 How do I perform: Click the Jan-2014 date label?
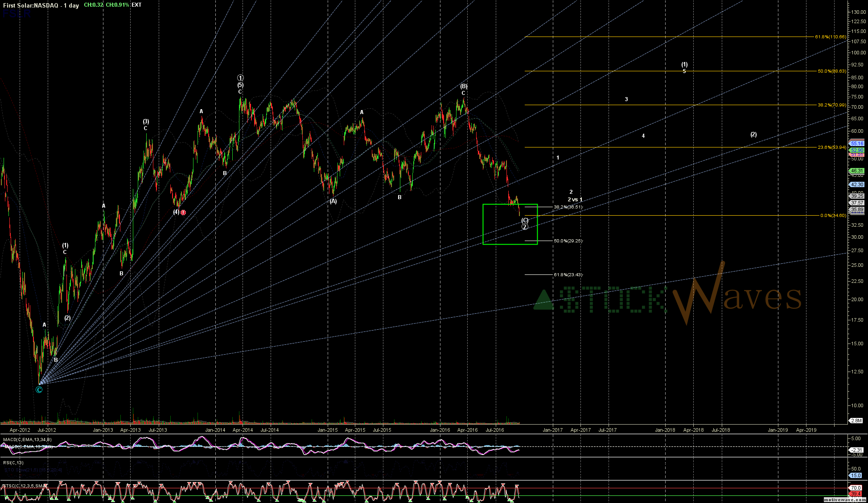tap(215, 430)
